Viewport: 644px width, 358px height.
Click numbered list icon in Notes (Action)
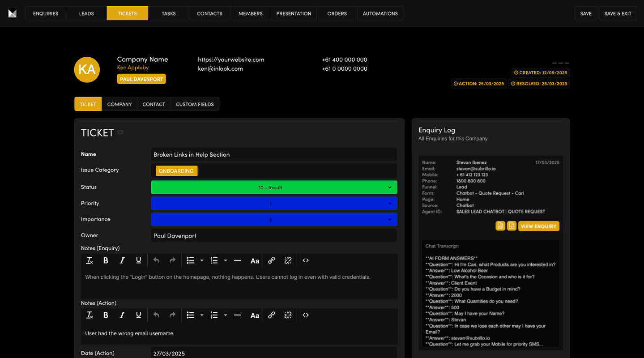click(x=214, y=315)
